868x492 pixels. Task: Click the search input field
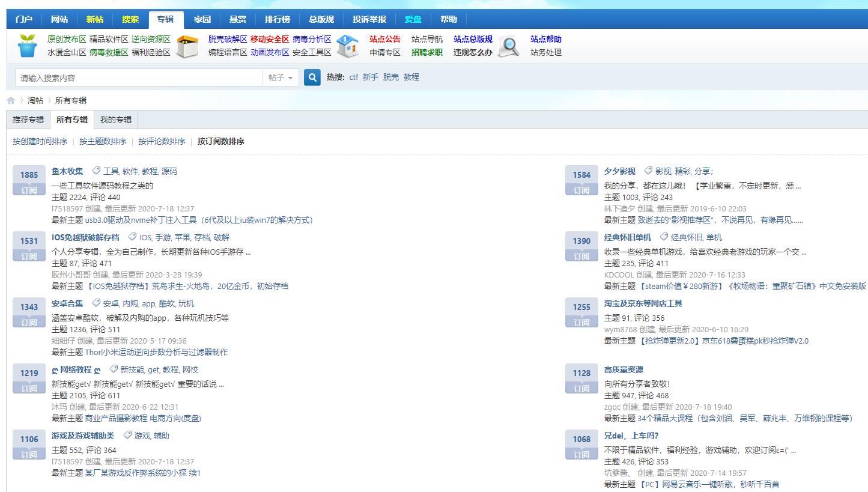(x=138, y=77)
